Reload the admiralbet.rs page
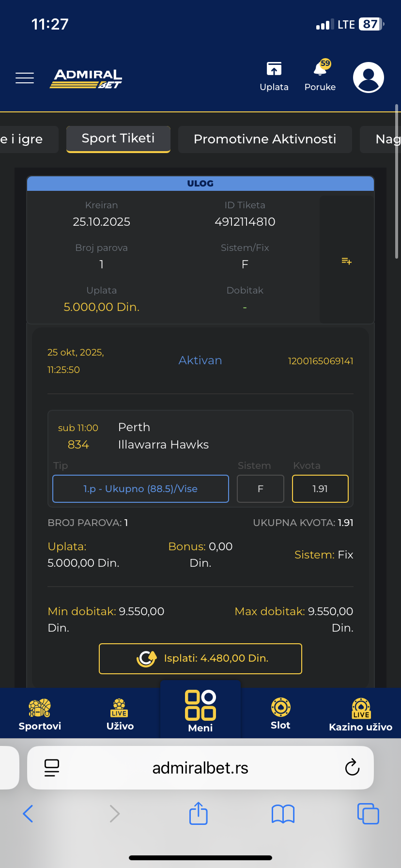This screenshot has width=401, height=868. 352,768
